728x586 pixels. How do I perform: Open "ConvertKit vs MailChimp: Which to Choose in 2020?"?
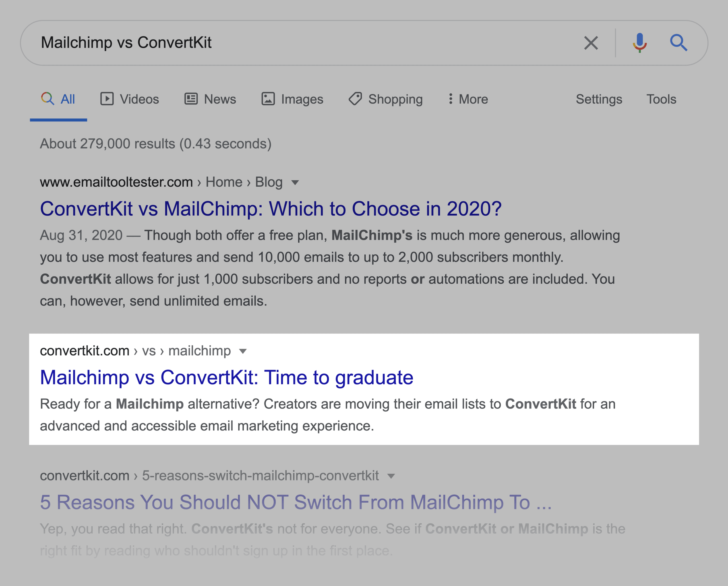(x=270, y=209)
